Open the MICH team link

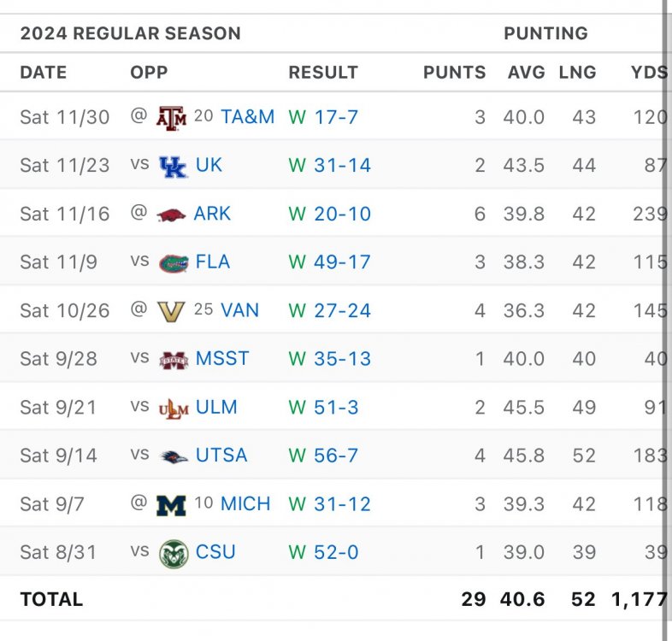pos(245,504)
